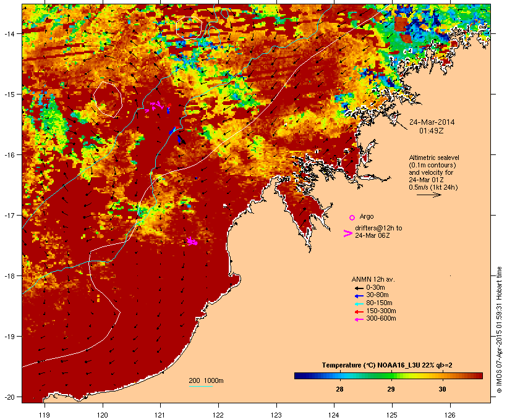Click the '200 1000m' isobath label

[206, 380]
